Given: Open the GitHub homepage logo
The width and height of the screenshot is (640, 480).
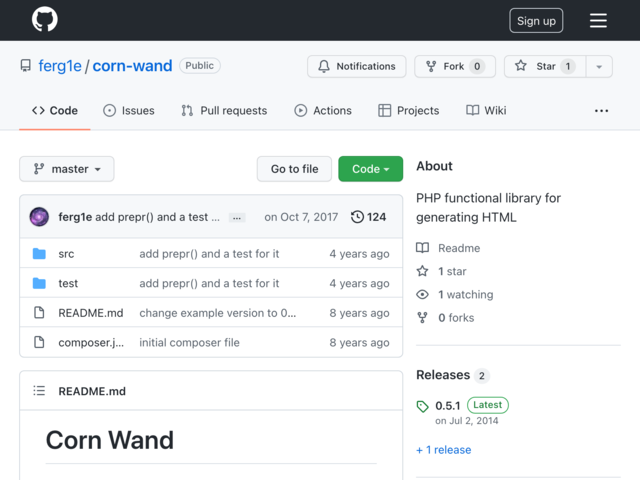Looking at the screenshot, I should coord(45,19).
